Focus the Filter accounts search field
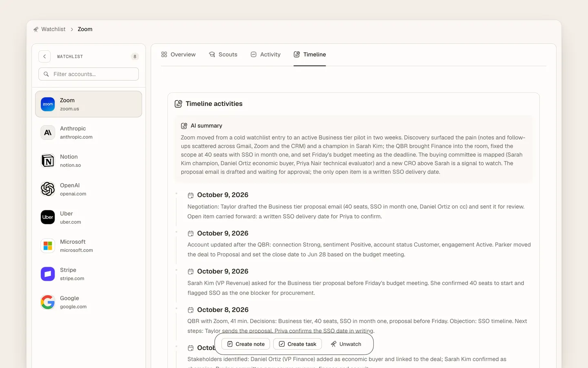 (x=89, y=74)
